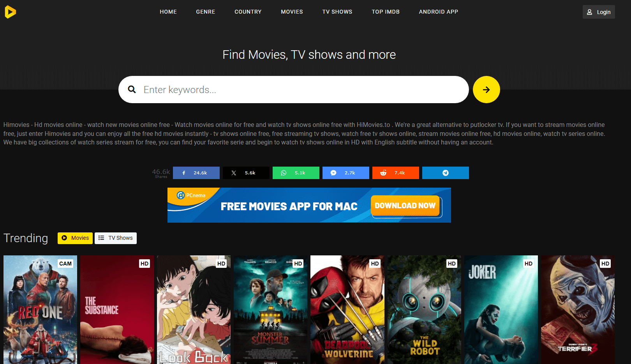This screenshot has height=364, width=631.
Task: Switch Trending to TV Shows
Action: click(115, 238)
